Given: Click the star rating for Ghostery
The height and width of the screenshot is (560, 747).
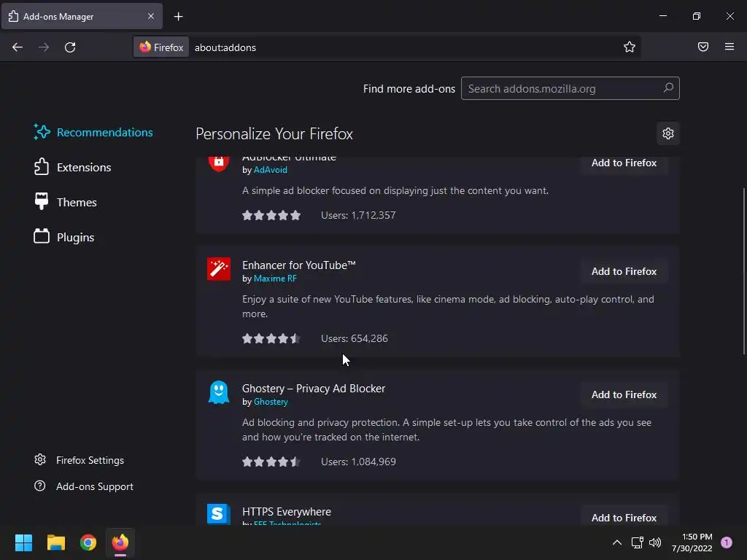Looking at the screenshot, I should [271, 462].
